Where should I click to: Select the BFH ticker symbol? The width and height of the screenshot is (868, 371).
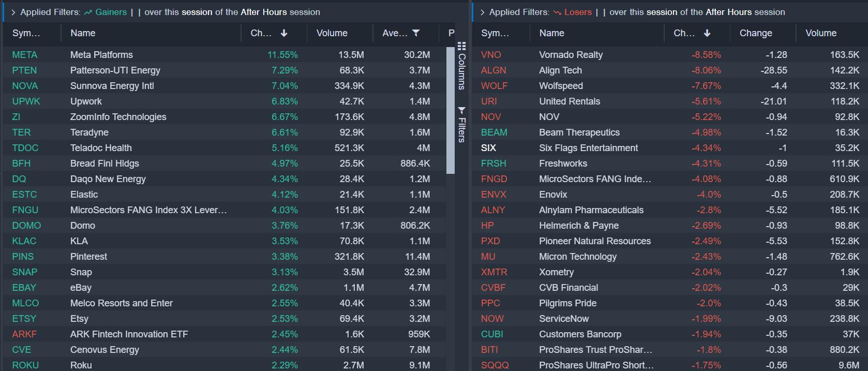click(x=21, y=164)
